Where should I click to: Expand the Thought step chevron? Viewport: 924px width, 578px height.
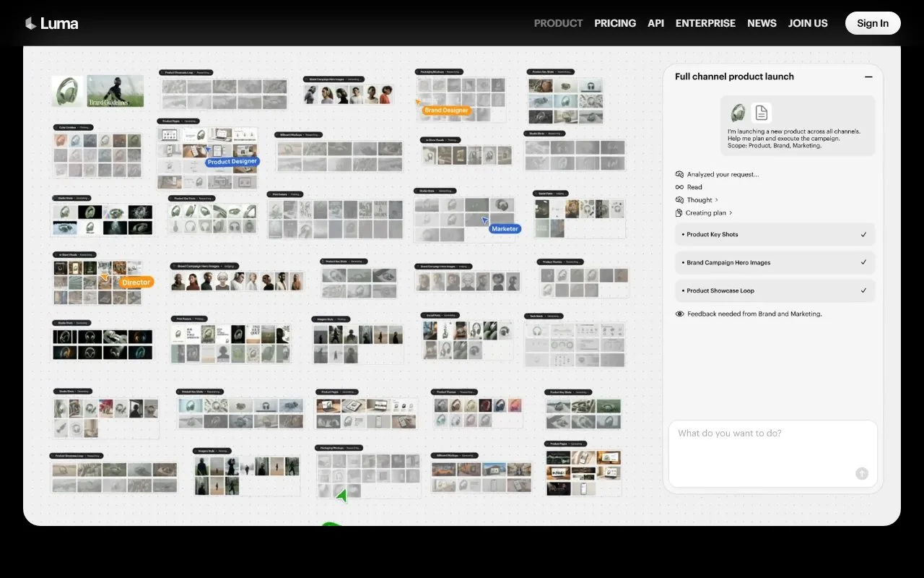coord(716,200)
